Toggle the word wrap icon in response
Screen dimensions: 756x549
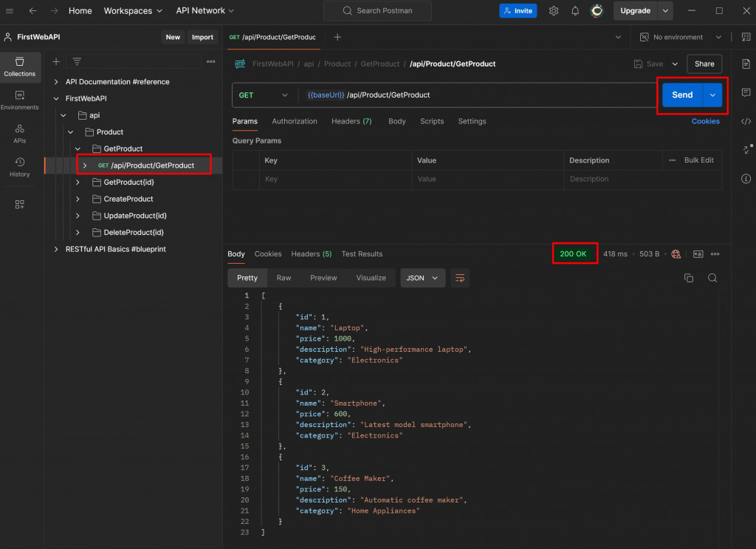[x=459, y=278]
